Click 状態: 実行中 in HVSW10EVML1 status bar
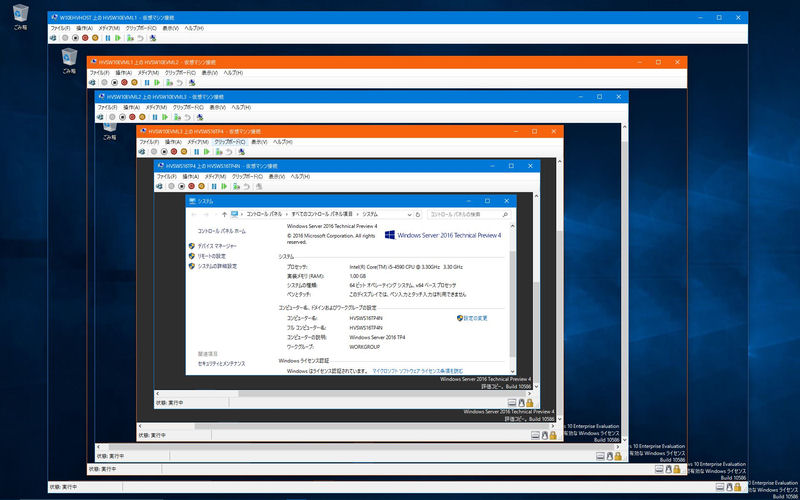Image resolution: width=800 pixels, height=500 pixels. (64, 487)
